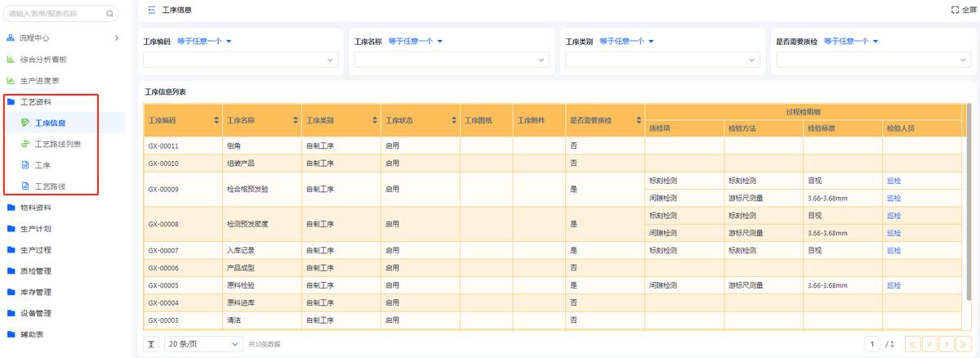Image resolution: width=980 pixels, height=358 pixels.
Task: Open the 工序名称 filter value combo box
Action: 452,60
